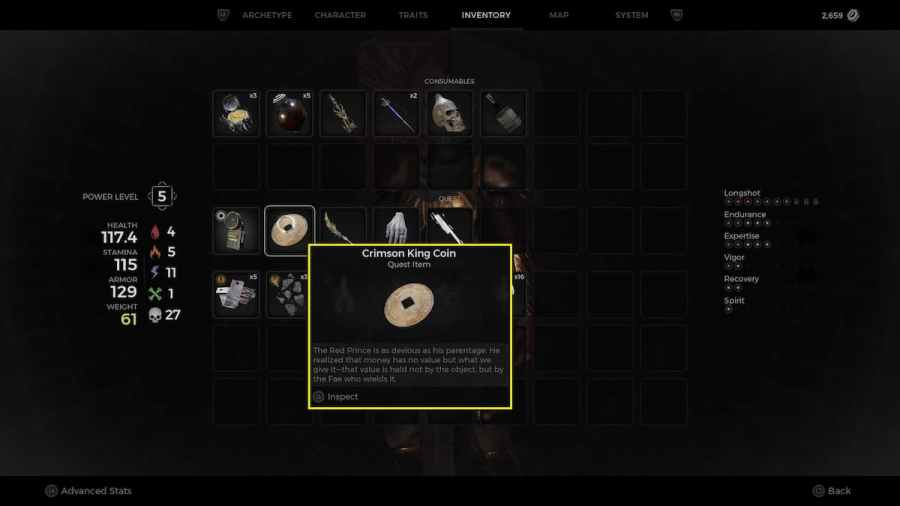The width and height of the screenshot is (900, 506).
Task: Select the cleaver consumable item
Action: pyautogui.click(x=503, y=114)
